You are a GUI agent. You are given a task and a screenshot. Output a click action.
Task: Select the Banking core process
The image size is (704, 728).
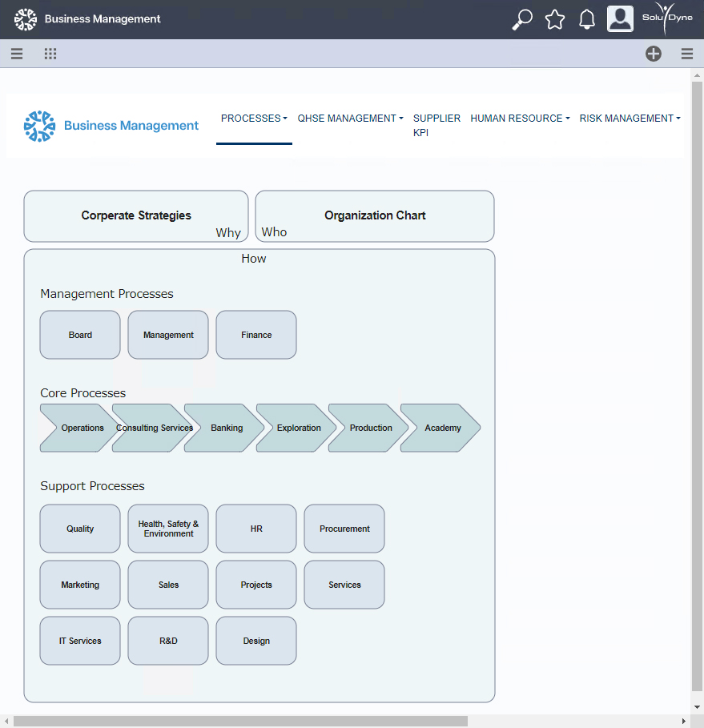225,428
